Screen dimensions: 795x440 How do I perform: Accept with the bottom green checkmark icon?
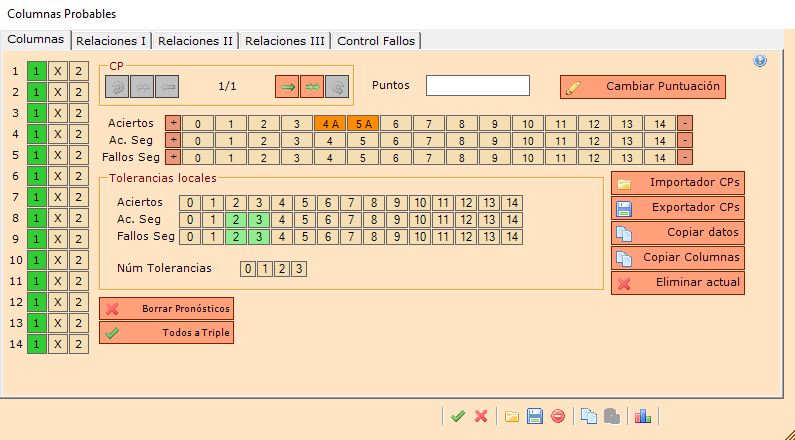click(x=457, y=416)
